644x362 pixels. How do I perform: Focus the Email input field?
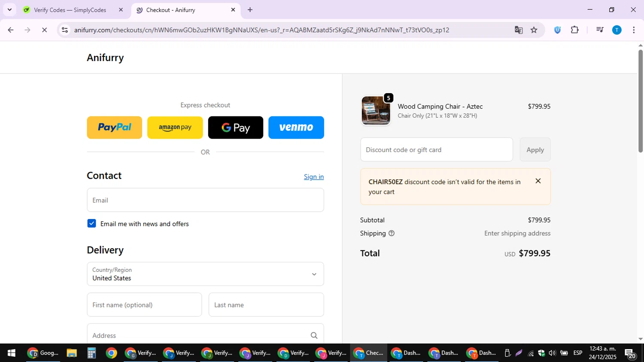pyautogui.click(x=205, y=200)
